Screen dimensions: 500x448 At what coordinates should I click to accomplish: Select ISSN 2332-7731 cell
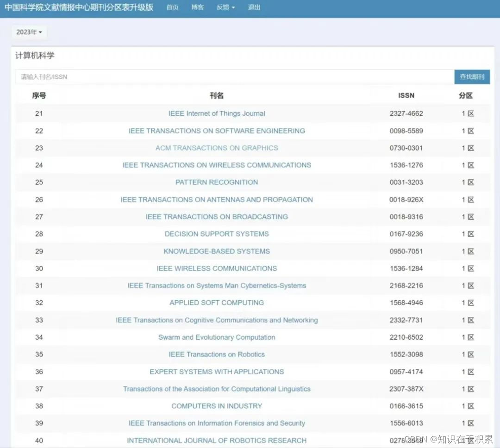406,320
